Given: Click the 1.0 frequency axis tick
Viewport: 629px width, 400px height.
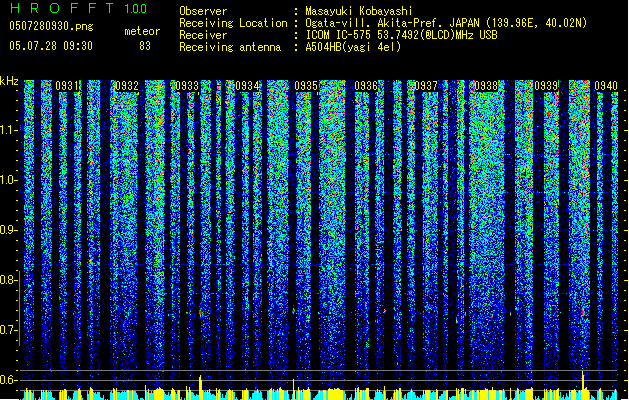Looking at the screenshot, I should 9,180.
